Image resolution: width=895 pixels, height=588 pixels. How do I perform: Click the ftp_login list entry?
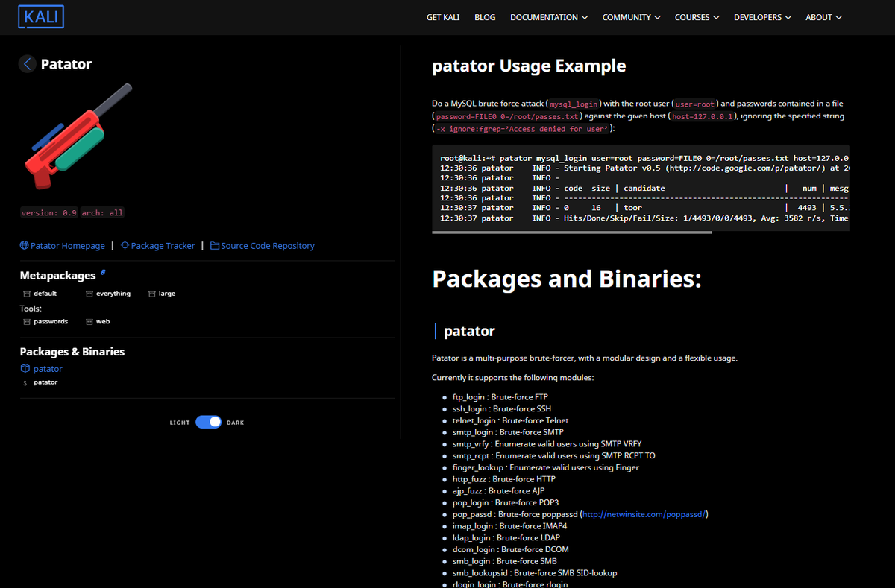(500, 397)
